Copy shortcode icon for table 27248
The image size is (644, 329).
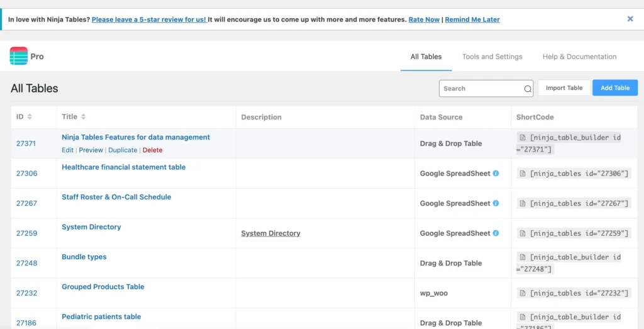click(x=523, y=257)
